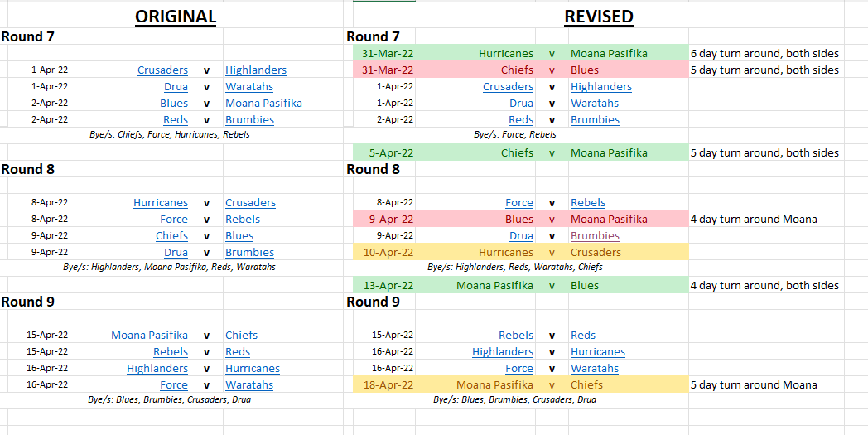Open the Highlanders link in Original Round 7
This screenshot has width=868, height=435.
tap(255, 70)
